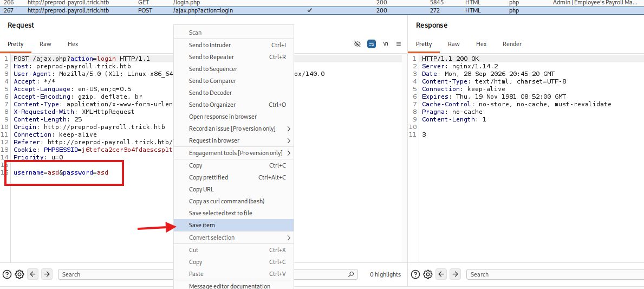Expand Request in browser submenu arrow

289,140
